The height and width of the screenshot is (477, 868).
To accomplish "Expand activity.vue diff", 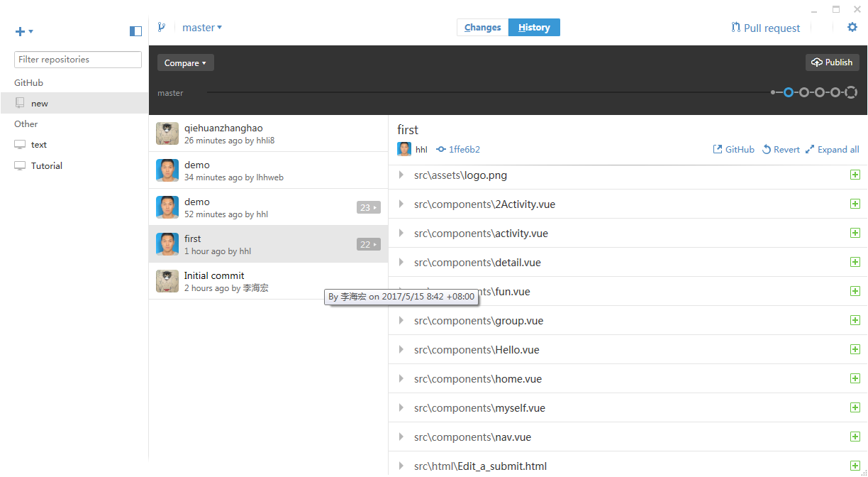I will pyautogui.click(x=401, y=233).
